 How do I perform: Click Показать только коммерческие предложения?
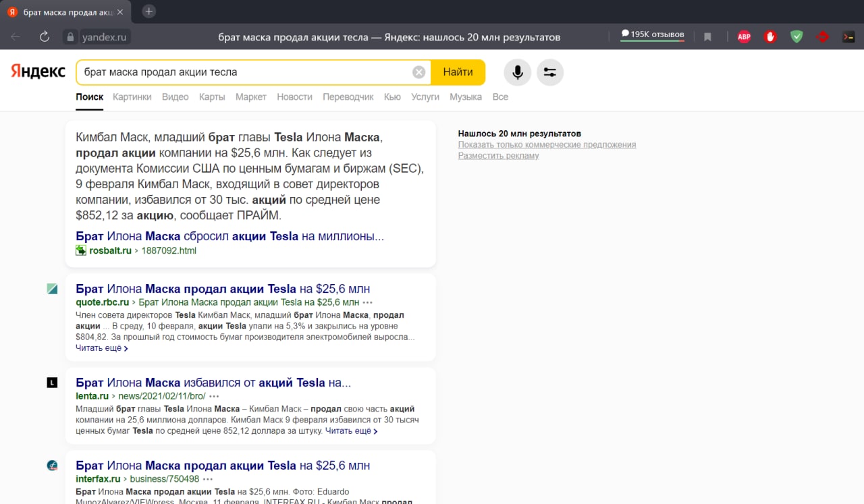547,144
